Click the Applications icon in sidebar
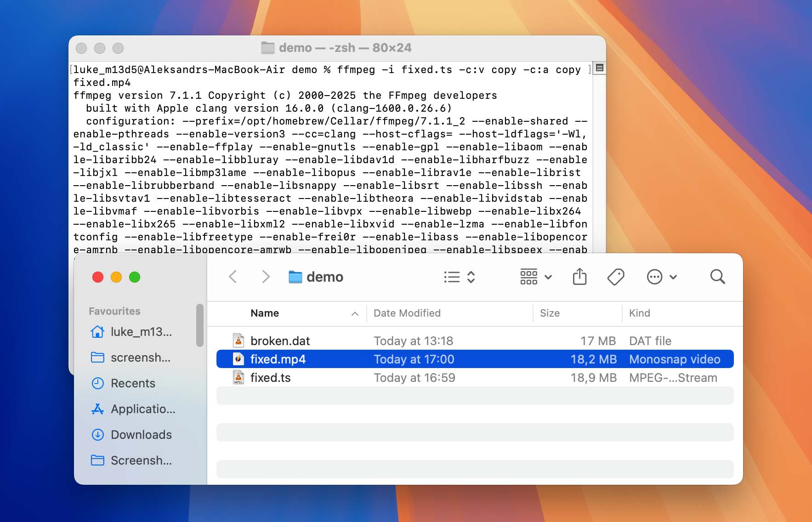 click(97, 409)
